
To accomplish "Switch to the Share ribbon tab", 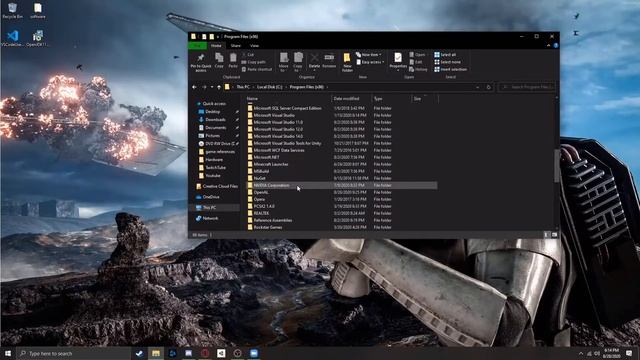I will pyautogui.click(x=236, y=46).
